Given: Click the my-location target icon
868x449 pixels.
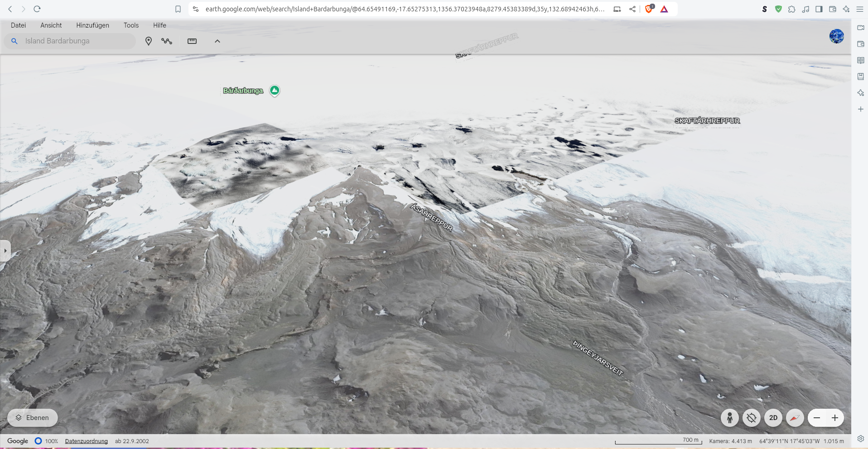Looking at the screenshot, I should pos(752,418).
